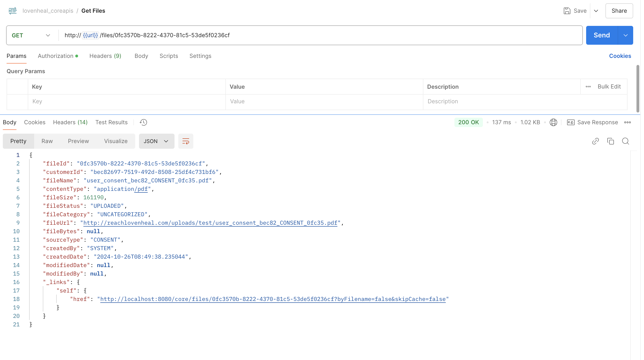Open the response Cookies tab
Viewport: 644px width, 360px height.
(x=35, y=122)
